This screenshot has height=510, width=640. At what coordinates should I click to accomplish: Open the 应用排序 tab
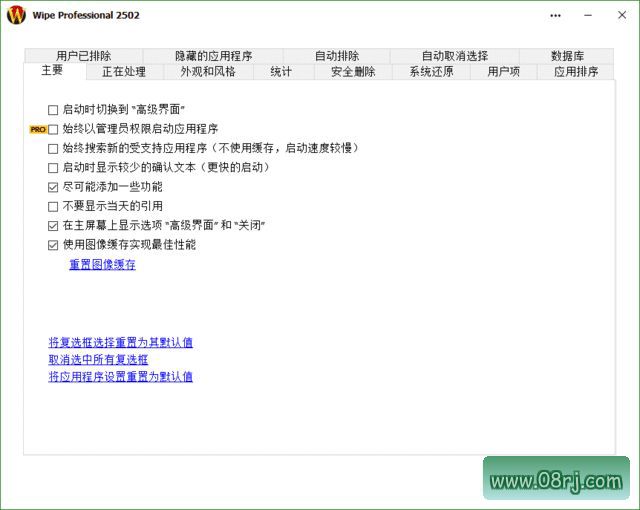coord(576,72)
